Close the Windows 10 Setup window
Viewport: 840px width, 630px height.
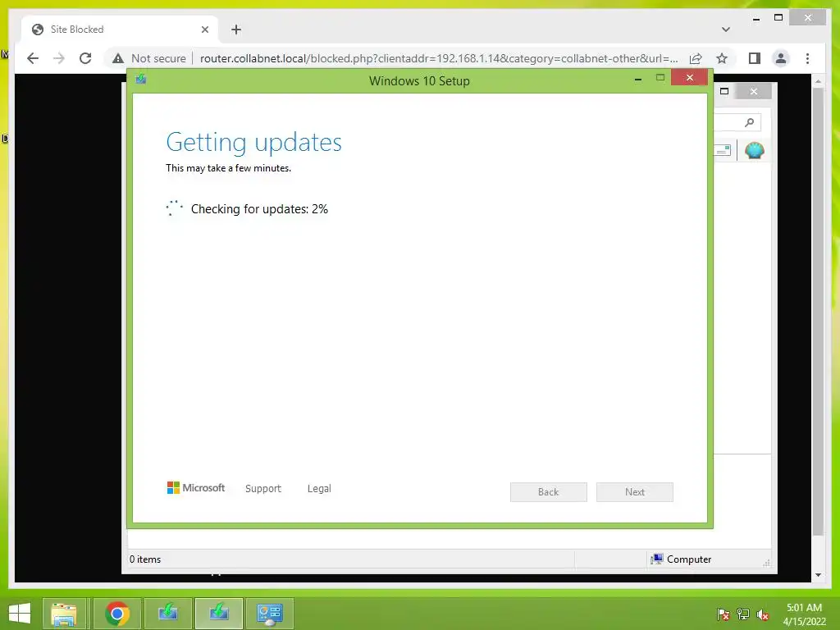click(x=689, y=78)
